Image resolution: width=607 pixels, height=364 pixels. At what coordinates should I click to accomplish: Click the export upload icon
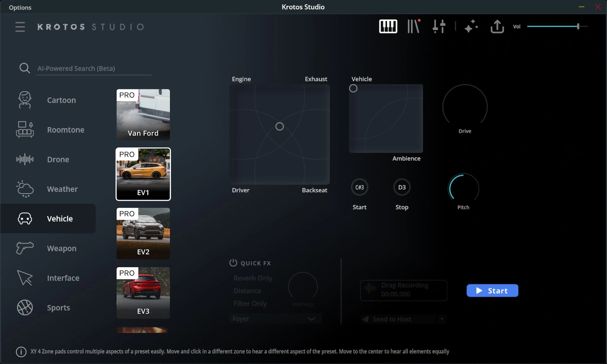[x=497, y=27]
